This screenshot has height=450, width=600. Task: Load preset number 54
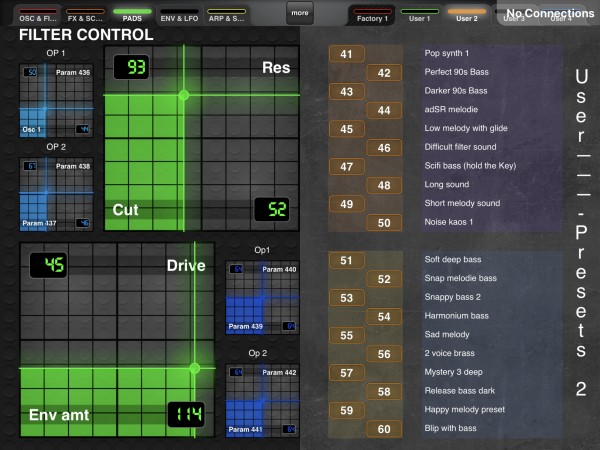[384, 316]
